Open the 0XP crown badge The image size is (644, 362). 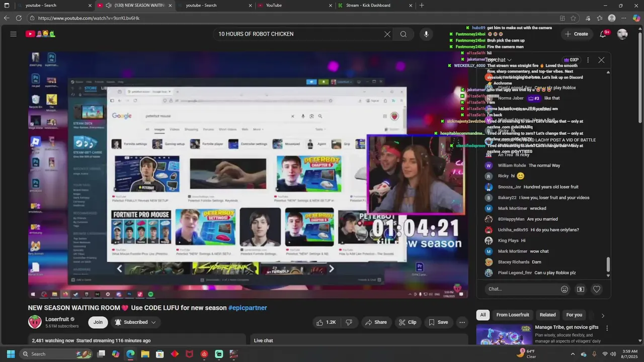point(571,60)
